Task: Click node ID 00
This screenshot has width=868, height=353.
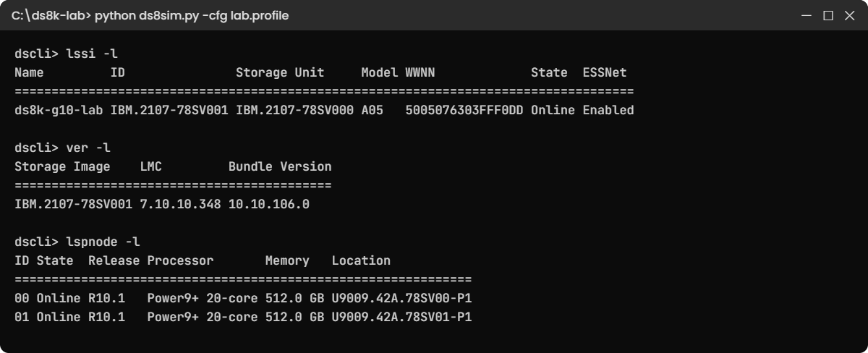Action: click(22, 298)
